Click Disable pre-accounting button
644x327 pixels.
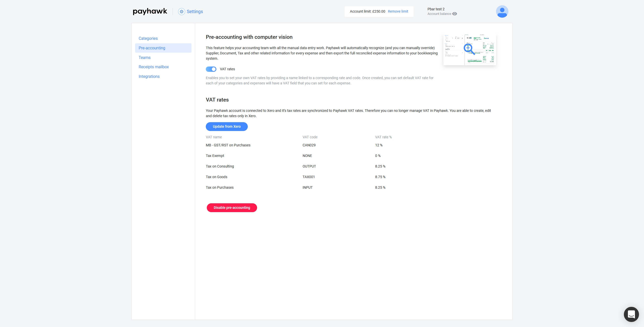[232, 208]
